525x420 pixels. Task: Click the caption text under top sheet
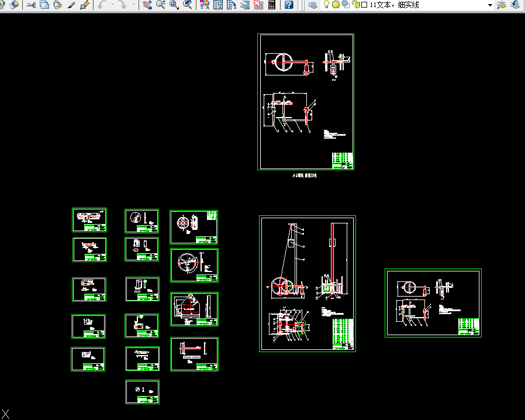tap(305, 175)
